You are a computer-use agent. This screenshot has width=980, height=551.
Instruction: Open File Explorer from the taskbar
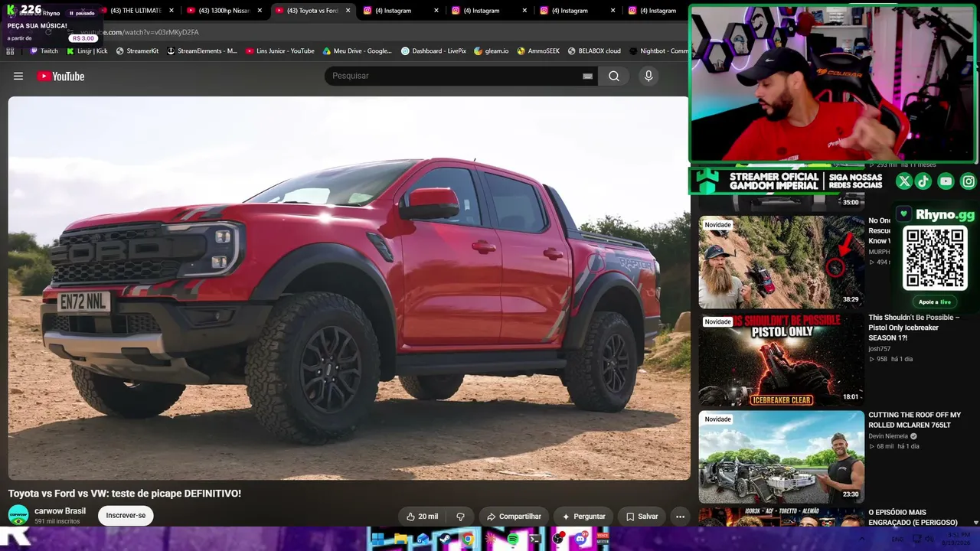pos(400,540)
